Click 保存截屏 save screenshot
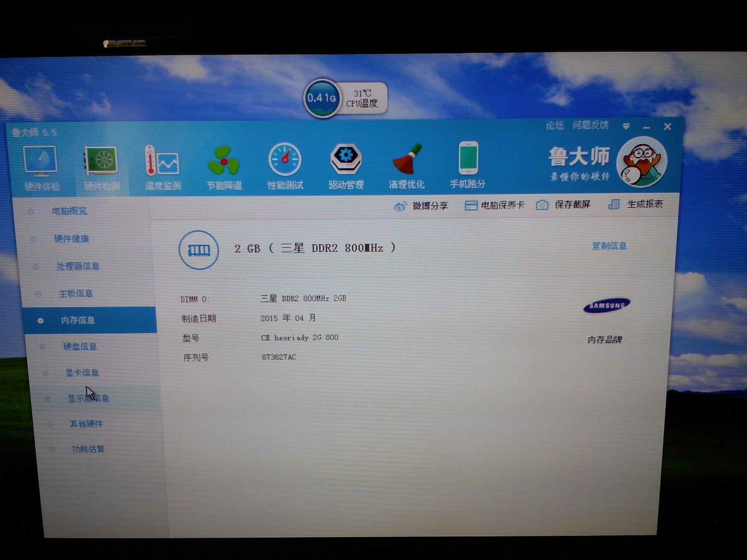 tap(563, 205)
